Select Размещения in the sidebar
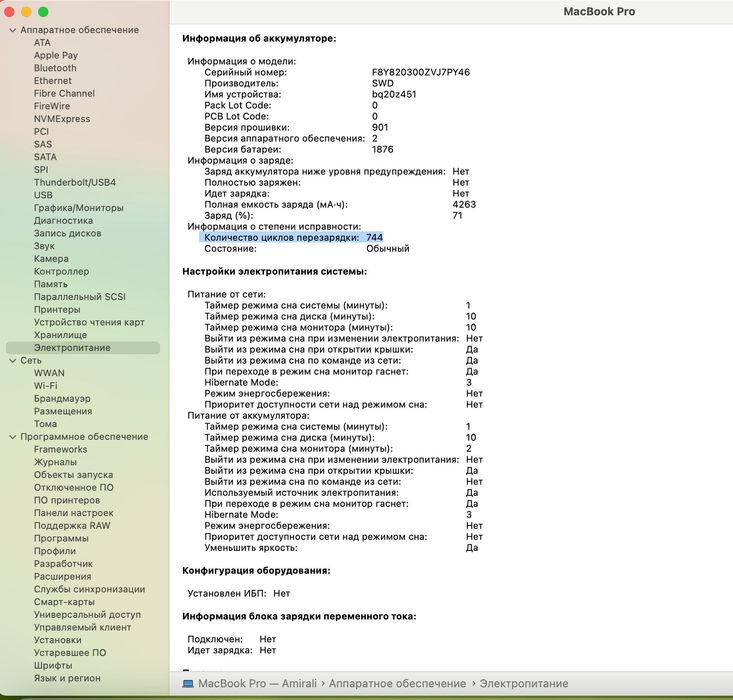 (63, 411)
